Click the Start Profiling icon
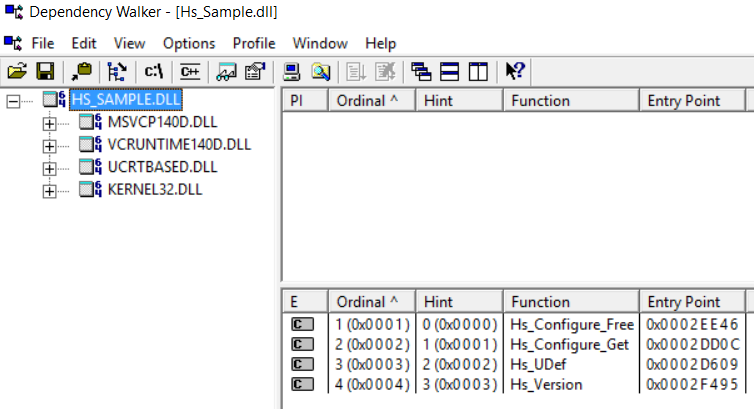Viewport: 754px width, 409px height. [x=356, y=72]
